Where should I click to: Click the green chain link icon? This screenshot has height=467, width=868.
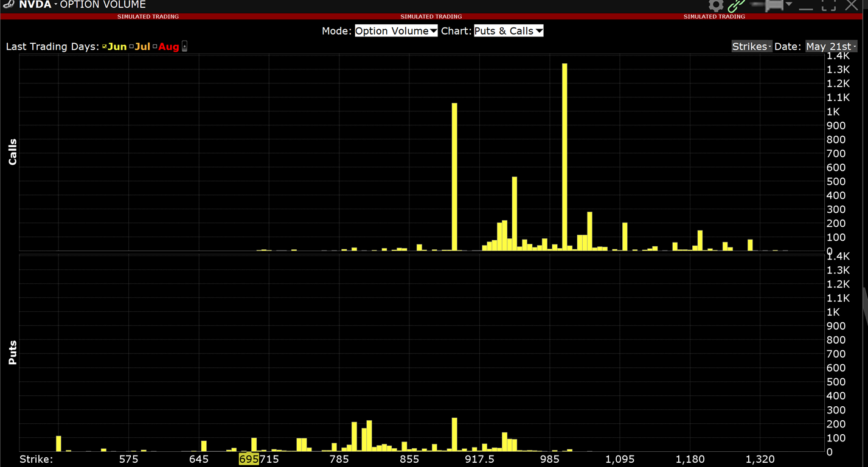click(737, 5)
